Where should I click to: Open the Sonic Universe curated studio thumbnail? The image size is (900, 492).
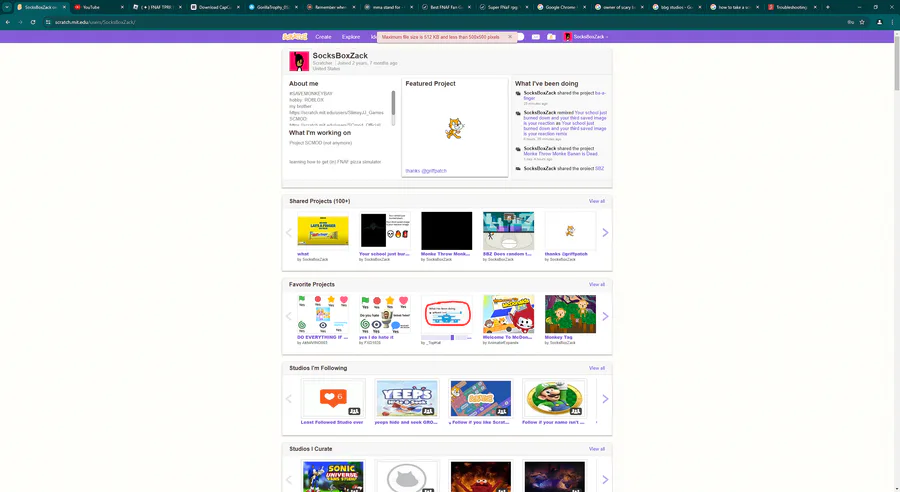333,476
